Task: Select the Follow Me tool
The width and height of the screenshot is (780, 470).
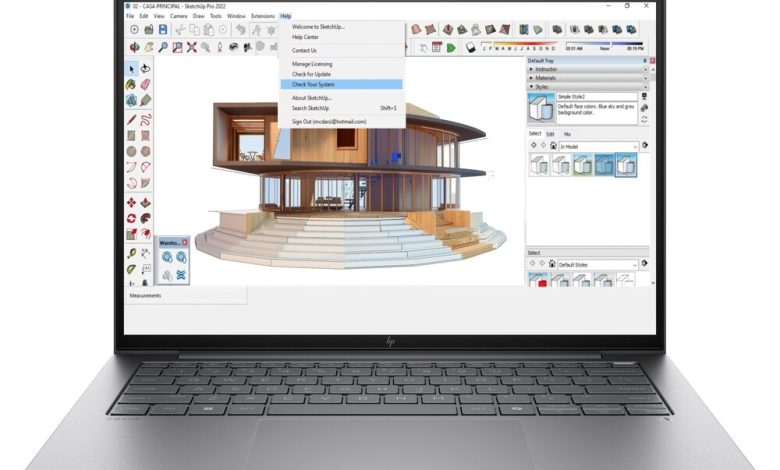Action: tap(145, 218)
